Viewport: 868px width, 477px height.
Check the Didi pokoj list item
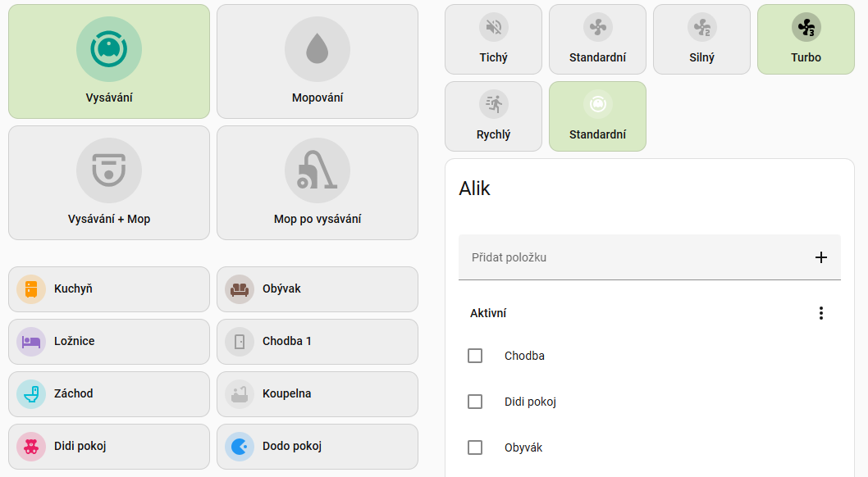475,402
